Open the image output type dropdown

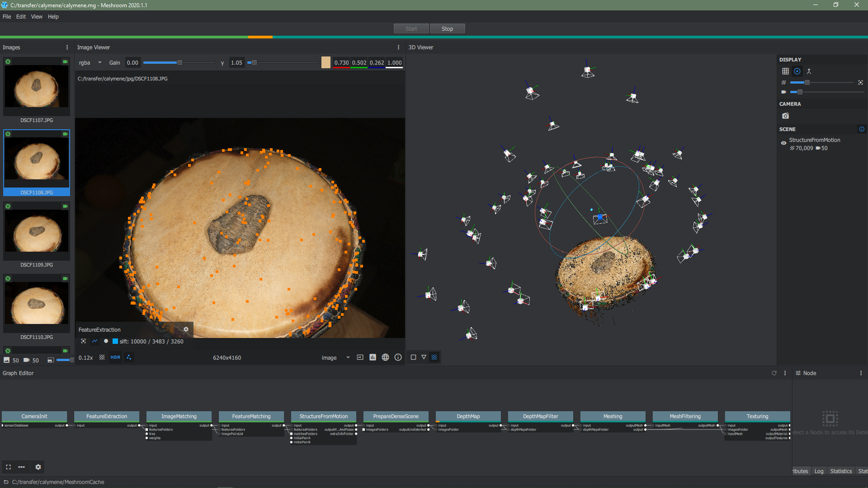335,357
